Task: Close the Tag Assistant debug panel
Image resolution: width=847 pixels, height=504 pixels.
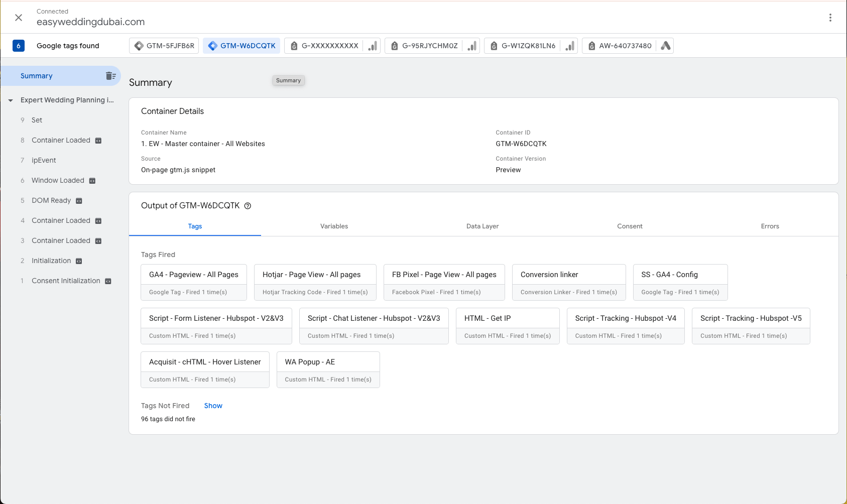Action: pos(19,18)
